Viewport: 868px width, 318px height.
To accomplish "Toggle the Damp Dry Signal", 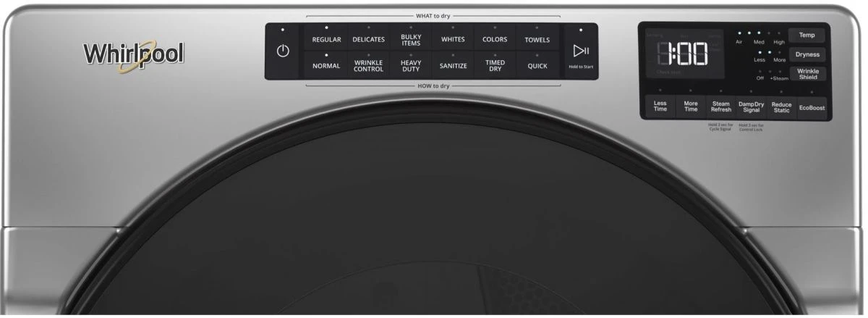I will pyautogui.click(x=751, y=106).
